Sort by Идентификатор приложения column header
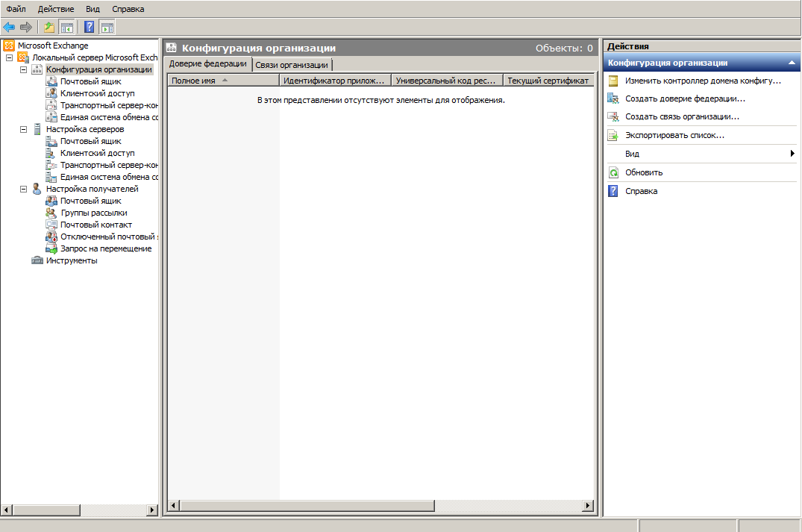 tap(336, 81)
